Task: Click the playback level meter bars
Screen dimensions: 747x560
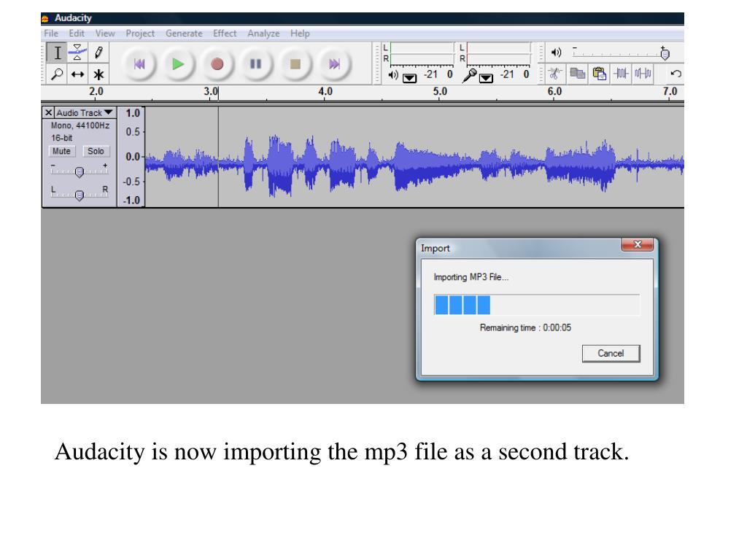Action: tap(422, 53)
